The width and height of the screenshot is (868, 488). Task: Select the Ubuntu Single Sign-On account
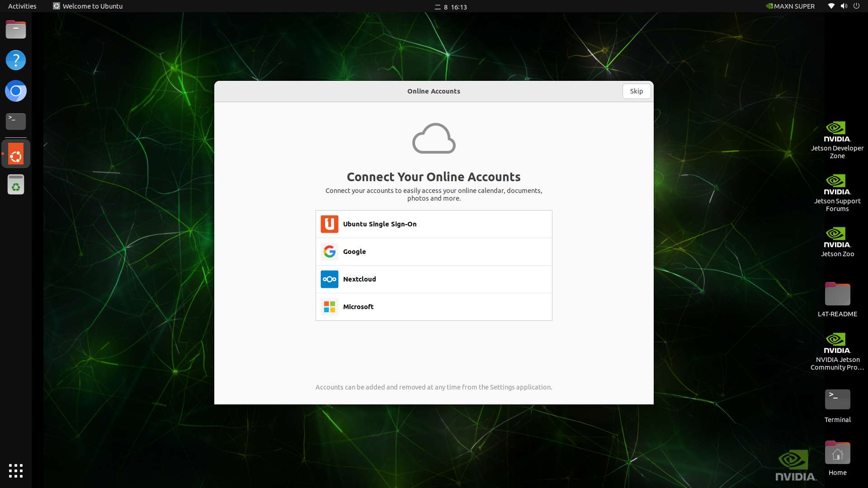(434, 224)
